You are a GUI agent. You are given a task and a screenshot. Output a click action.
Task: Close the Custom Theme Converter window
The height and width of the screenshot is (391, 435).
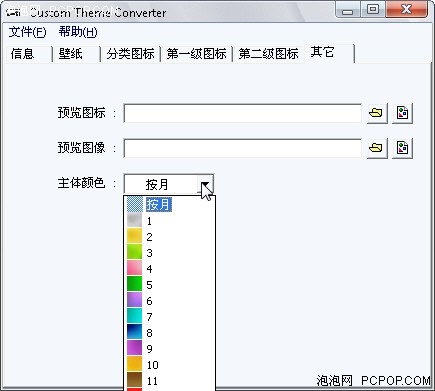coord(406,10)
